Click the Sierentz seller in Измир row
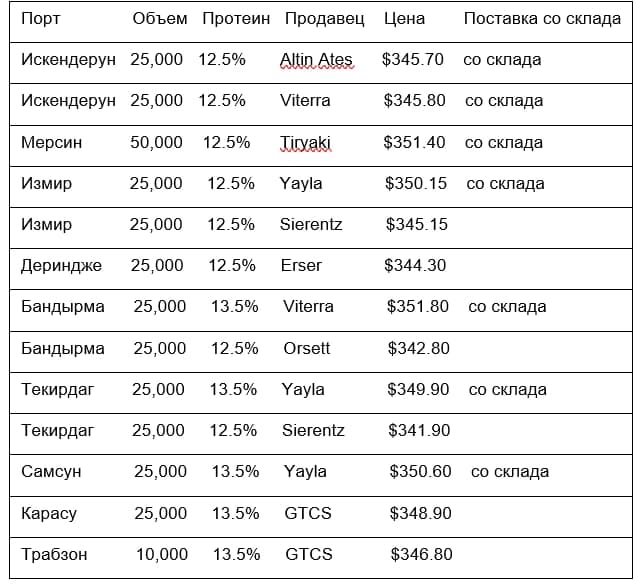Screen dimensions: 643x587 point(311,224)
